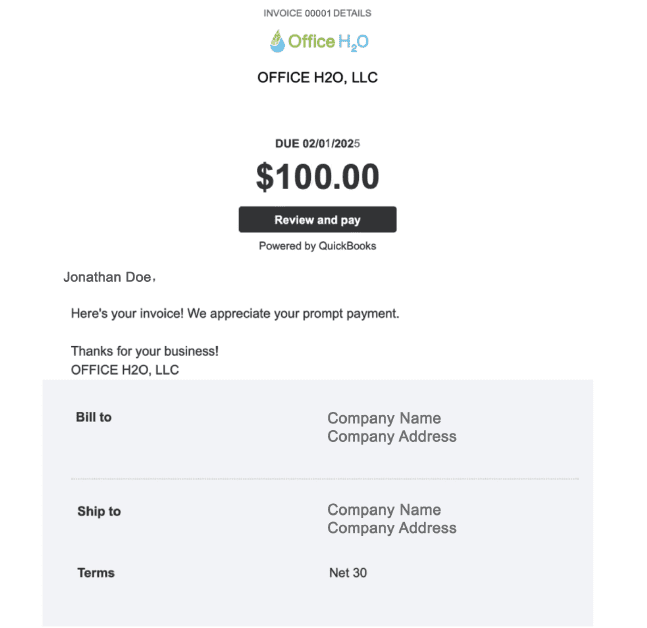Click the Bill to label

(94, 417)
